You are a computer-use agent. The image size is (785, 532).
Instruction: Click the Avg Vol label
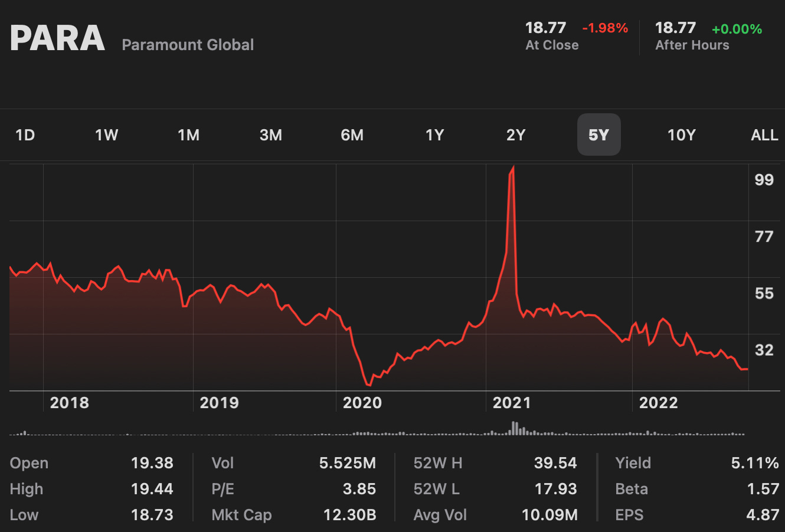(x=440, y=515)
